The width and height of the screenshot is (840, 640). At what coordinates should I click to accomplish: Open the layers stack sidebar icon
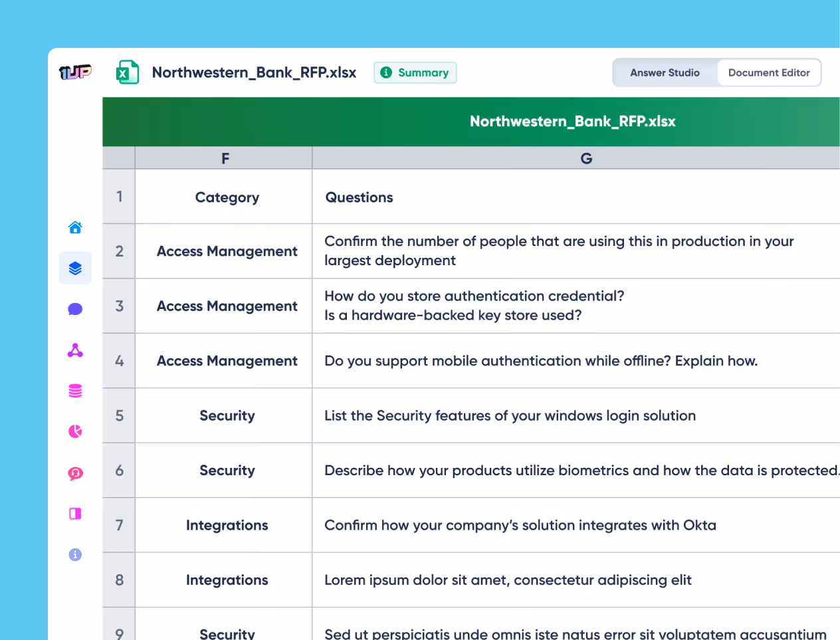(x=75, y=268)
